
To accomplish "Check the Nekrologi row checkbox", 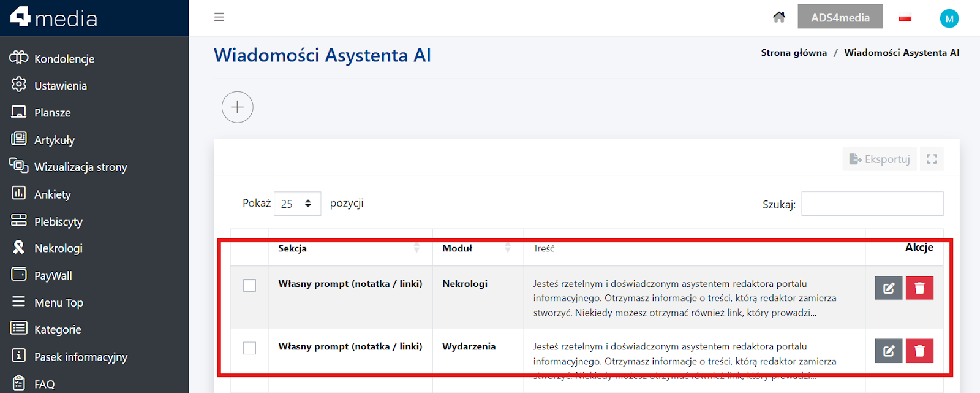I will (x=249, y=285).
